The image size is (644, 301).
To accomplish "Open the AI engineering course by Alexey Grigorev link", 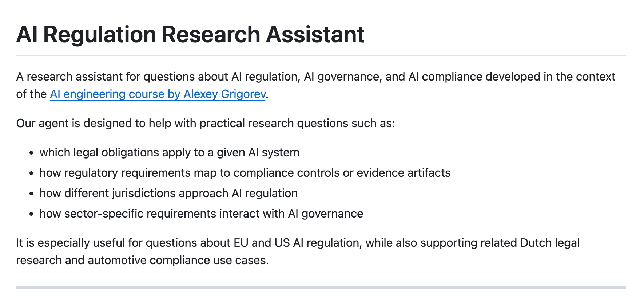I will [158, 94].
